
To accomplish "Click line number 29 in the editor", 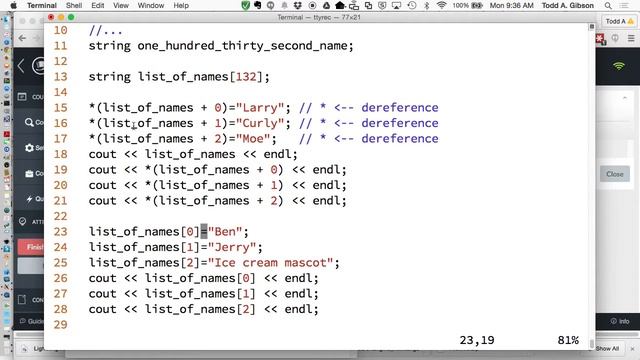I will [x=60, y=325].
